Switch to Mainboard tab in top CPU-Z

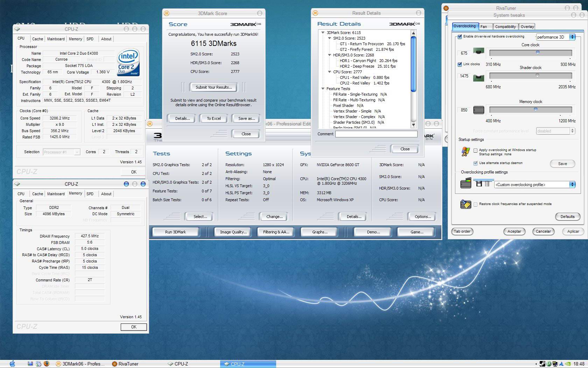pos(56,39)
